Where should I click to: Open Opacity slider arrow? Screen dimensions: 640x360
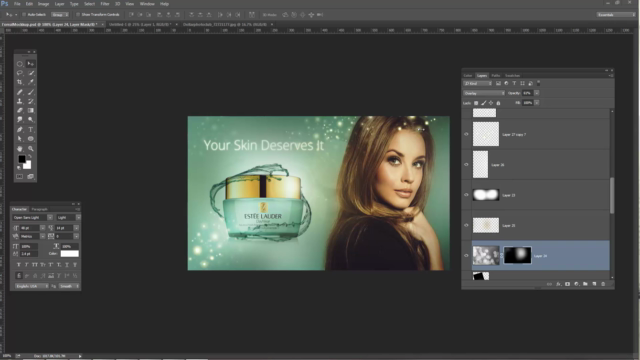537,93
